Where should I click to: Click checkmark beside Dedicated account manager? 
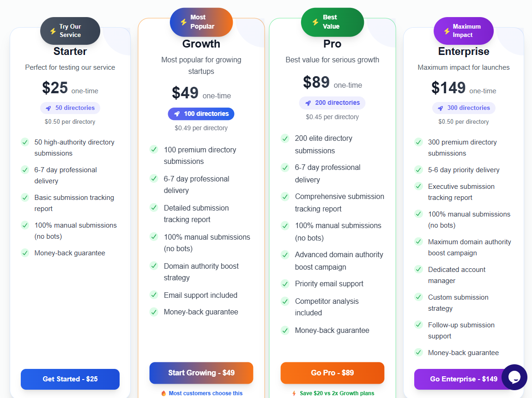pyautogui.click(x=418, y=269)
